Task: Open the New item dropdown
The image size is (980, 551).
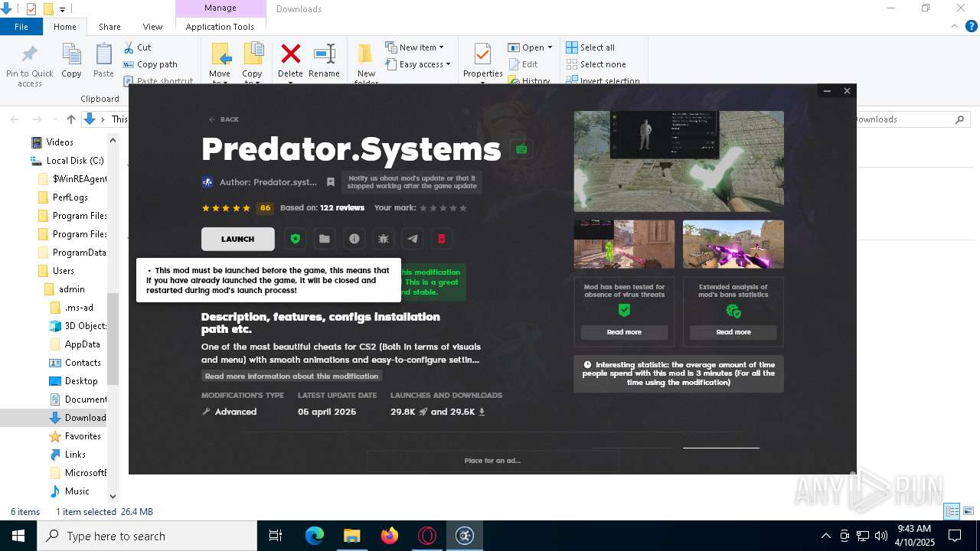Action: click(414, 47)
